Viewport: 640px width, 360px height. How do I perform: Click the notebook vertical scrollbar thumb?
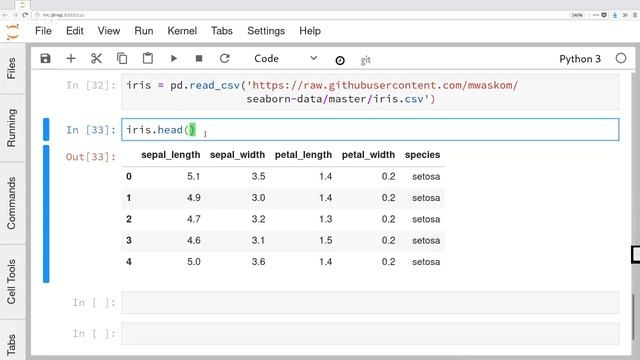[633, 317]
